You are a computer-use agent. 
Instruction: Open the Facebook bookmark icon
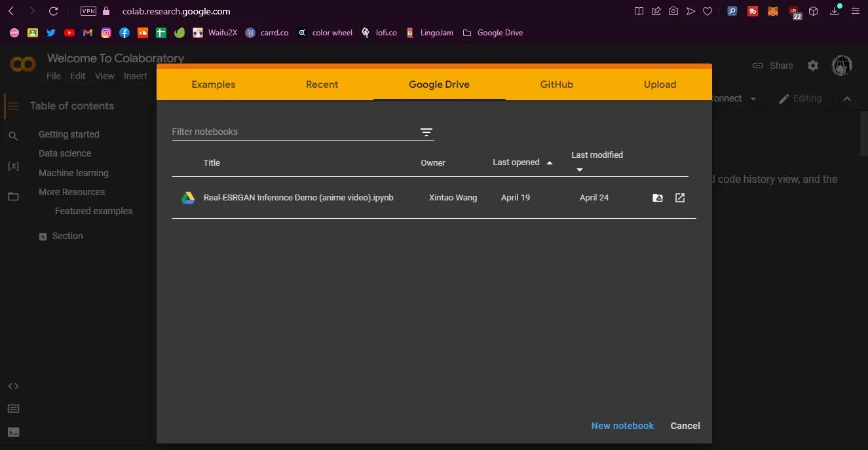point(124,33)
